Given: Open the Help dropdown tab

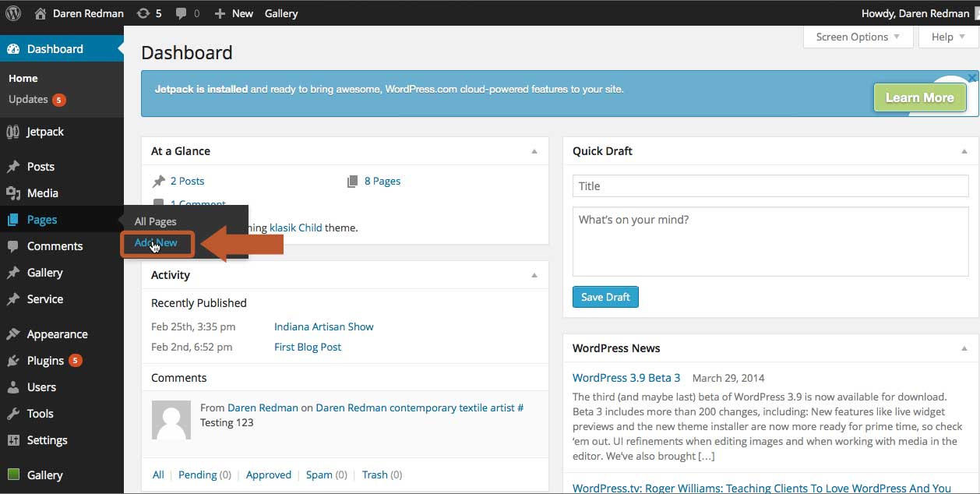Looking at the screenshot, I should point(948,37).
